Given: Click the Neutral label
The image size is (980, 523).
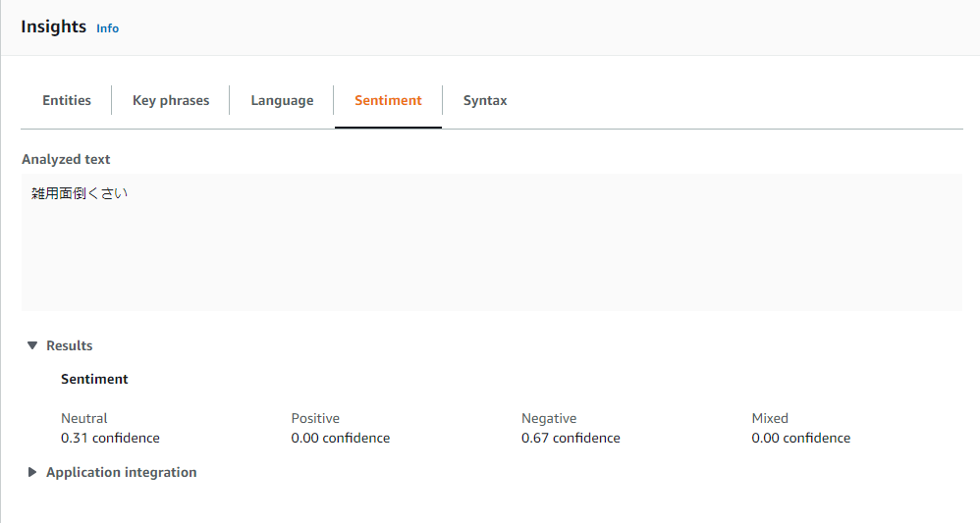Looking at the screenshot, I should pyautogui.click(x=83, y=418).
